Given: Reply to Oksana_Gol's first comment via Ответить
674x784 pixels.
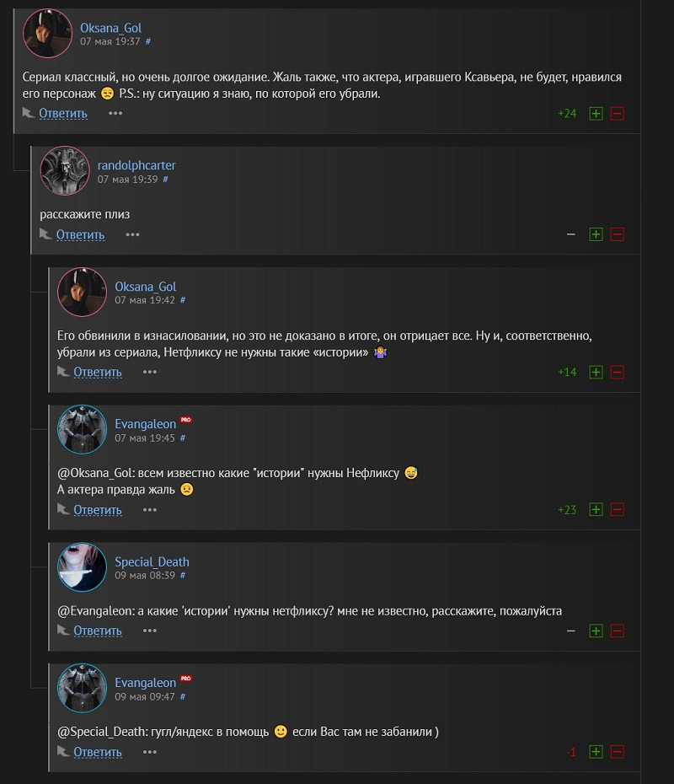Looking at the screenshot, I should click(63, 114).
